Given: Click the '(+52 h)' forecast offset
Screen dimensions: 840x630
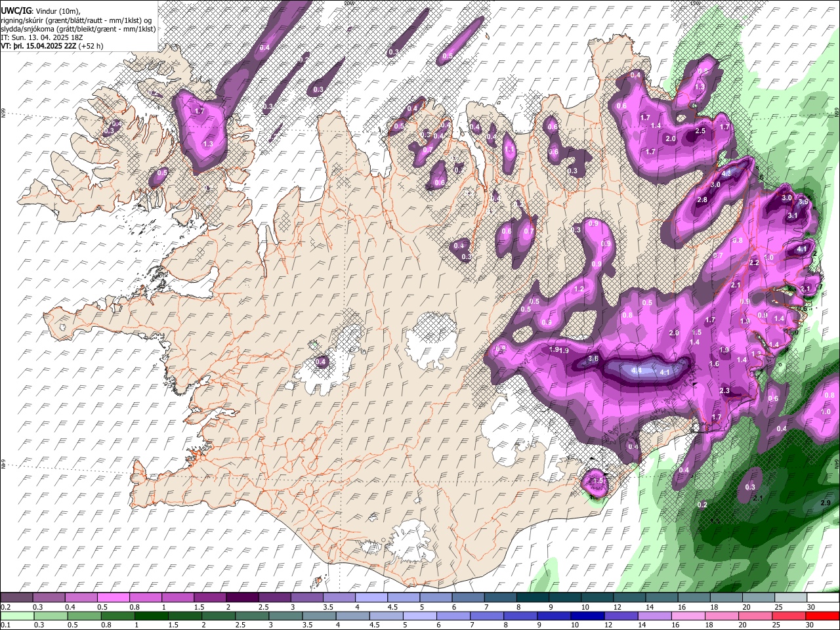Looking at the screenshot, I should [91, 46].
